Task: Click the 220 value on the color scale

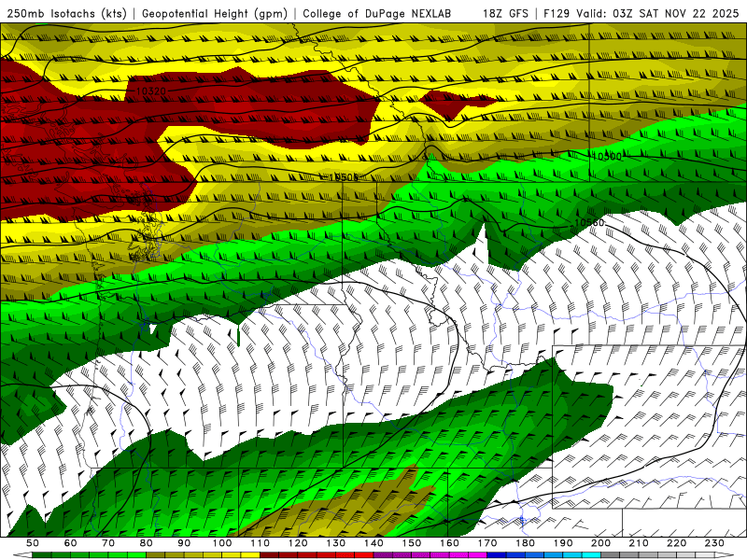Action: pyautogui.click(x=676, y=543)
